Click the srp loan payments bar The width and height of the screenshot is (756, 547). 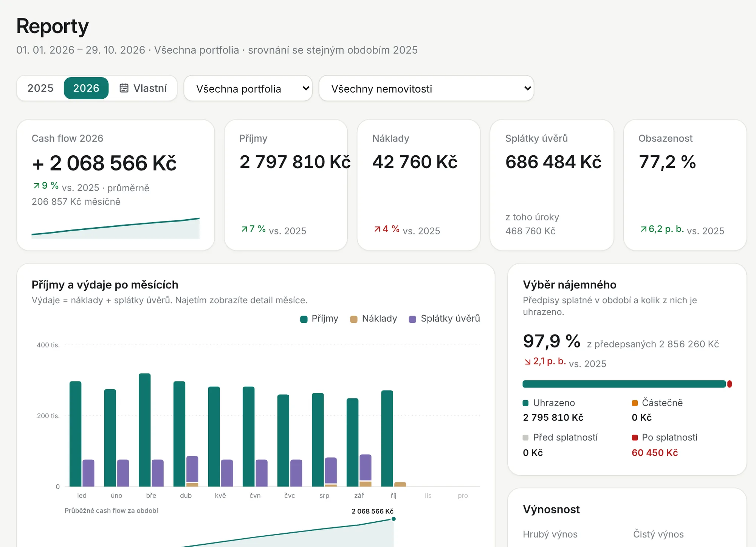[331, 471]
